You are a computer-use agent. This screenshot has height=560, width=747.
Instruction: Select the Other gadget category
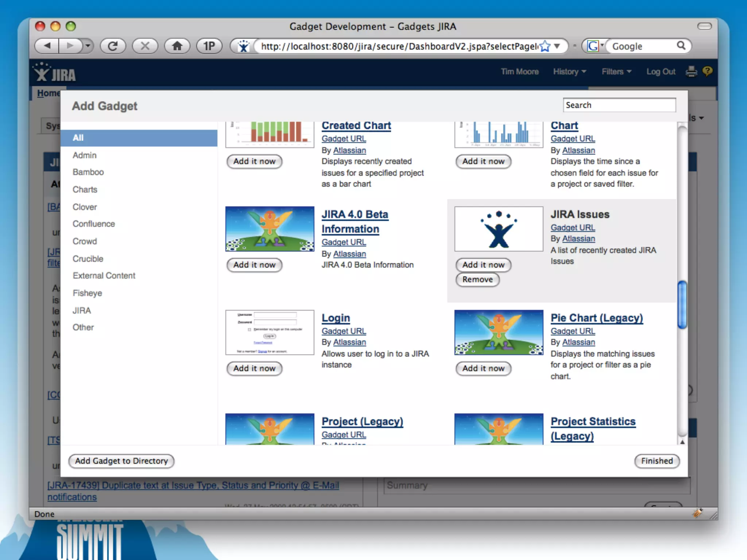pos(83,327)
